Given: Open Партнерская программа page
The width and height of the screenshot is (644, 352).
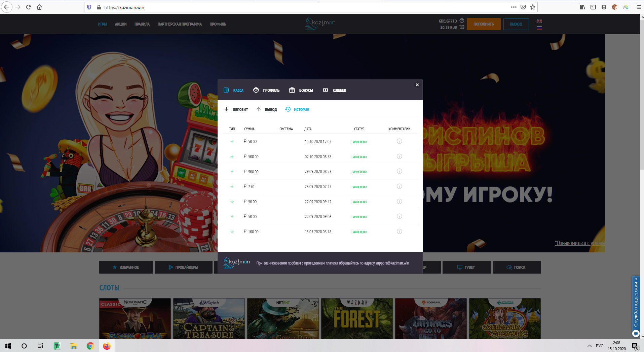Looking at the screenshot, I should pos(180,24).
